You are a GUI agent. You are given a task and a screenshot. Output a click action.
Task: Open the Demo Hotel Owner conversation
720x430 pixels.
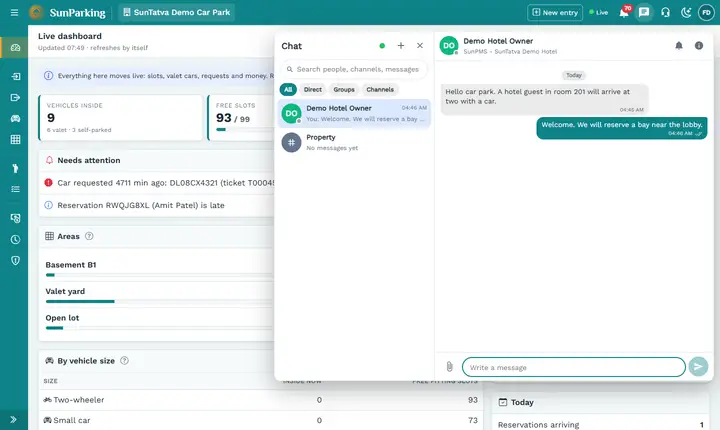(x=354, y=113)
